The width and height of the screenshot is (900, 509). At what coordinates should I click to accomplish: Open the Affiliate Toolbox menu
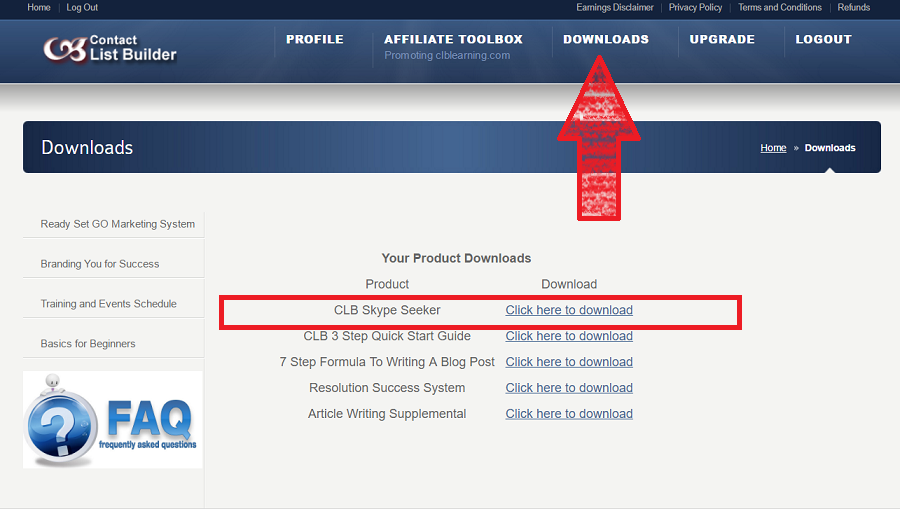click(x=453, y=40)
